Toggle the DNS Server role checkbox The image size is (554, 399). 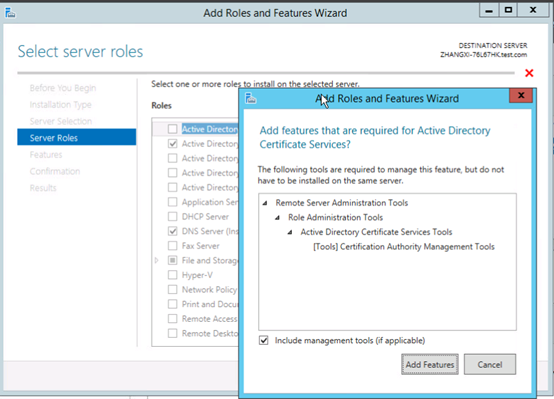[x=172, y=231]
